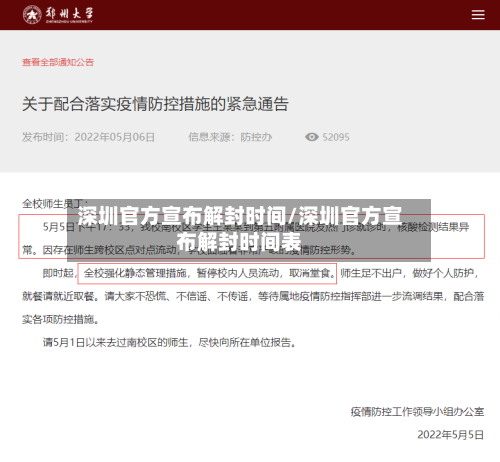Click the view count 52095
Viewport: 500px width, 462px height.
336,137
